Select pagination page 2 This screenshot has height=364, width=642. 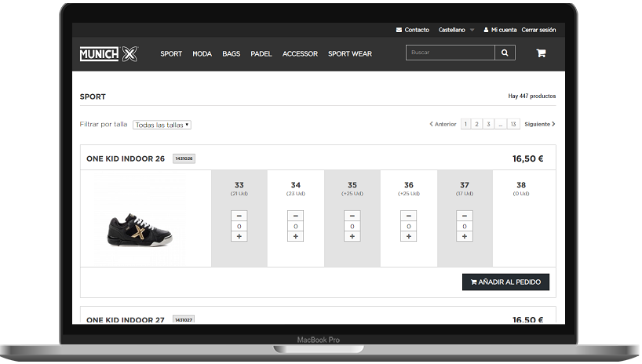(x=476, y=124)
